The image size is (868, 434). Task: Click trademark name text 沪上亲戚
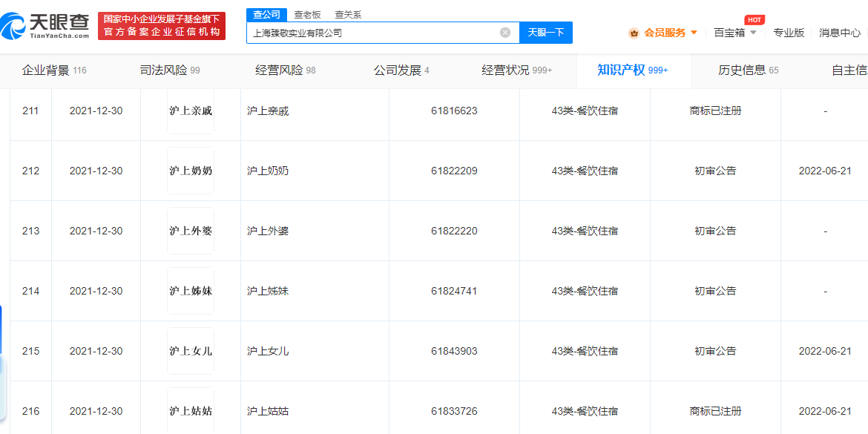tap(268, 111)
